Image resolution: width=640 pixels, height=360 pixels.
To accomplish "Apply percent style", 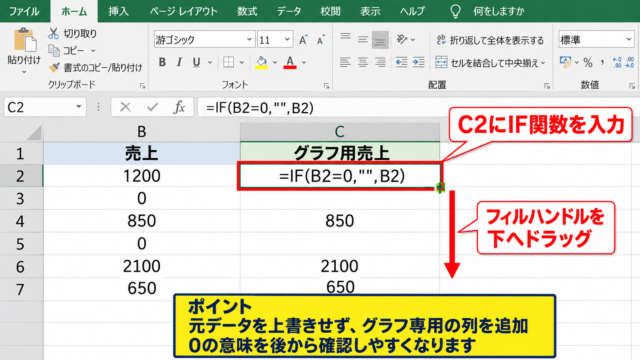I will pyautogui.click(x=588, y=62).
